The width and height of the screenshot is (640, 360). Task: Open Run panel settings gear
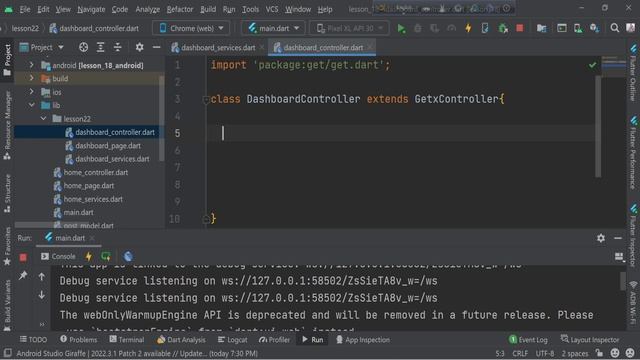tap(601, 238)
